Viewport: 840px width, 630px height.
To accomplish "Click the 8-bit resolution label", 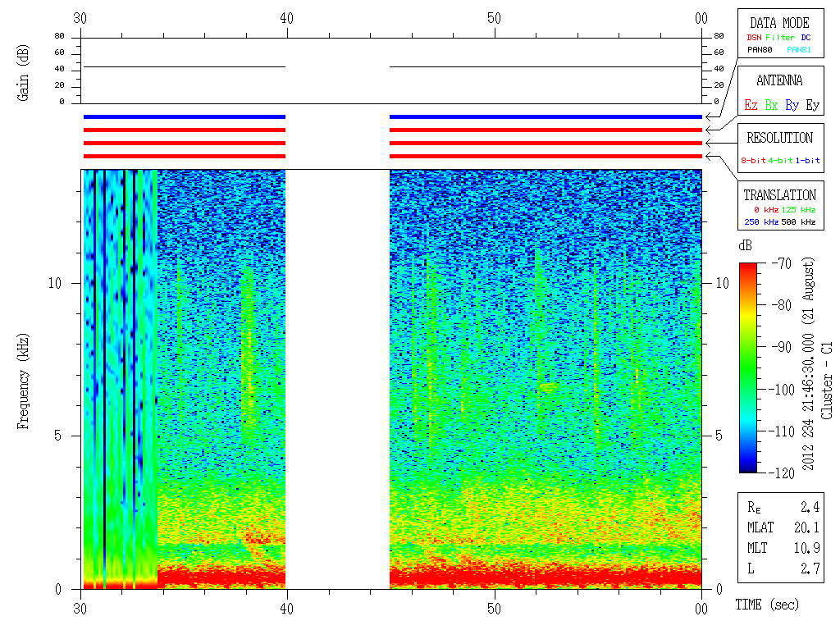I will tap(754, 161).
